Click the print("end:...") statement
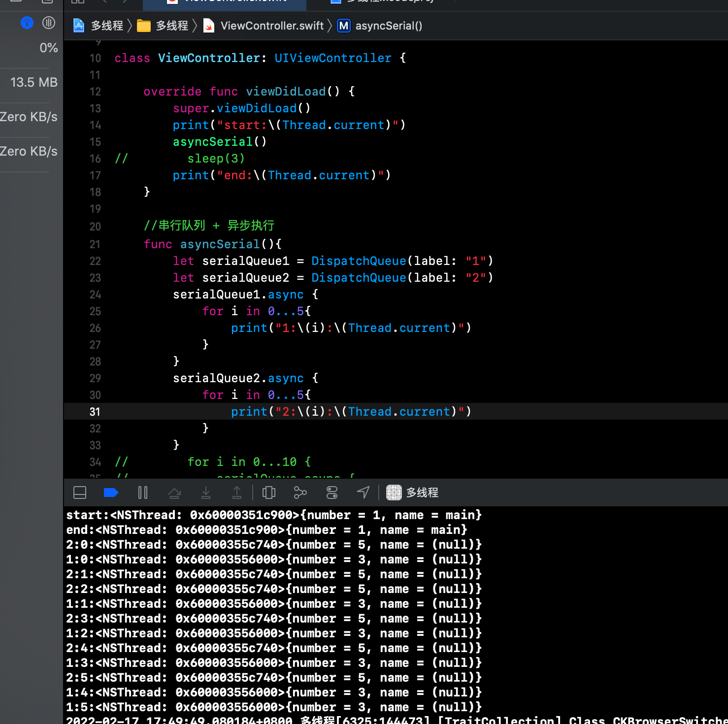This screenshot has height=724, width=728. [282, 175]
